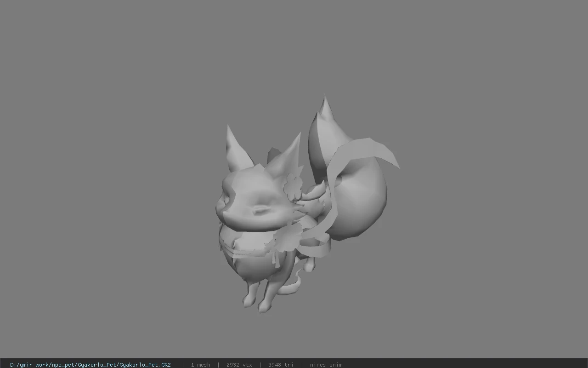Click the 3D fox pet model in viewport
This screenshot has width=588, height=368.
pos(307,204)
